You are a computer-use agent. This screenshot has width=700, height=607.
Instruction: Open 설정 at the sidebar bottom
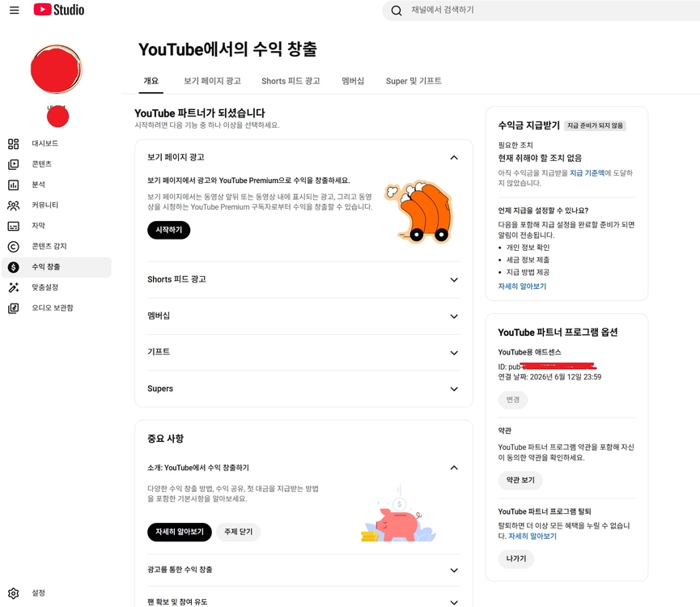38,592
